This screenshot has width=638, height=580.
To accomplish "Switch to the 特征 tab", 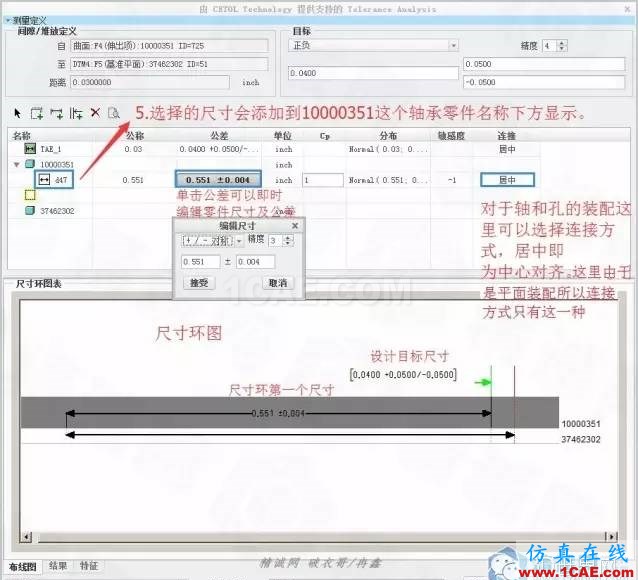I will [89, 566].
